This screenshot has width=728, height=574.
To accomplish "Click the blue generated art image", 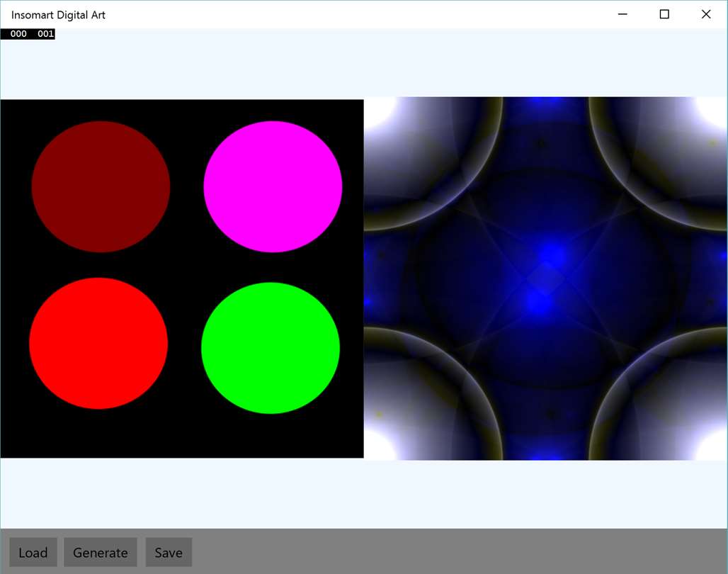I will pyautogui.click(x=545, y=278).
